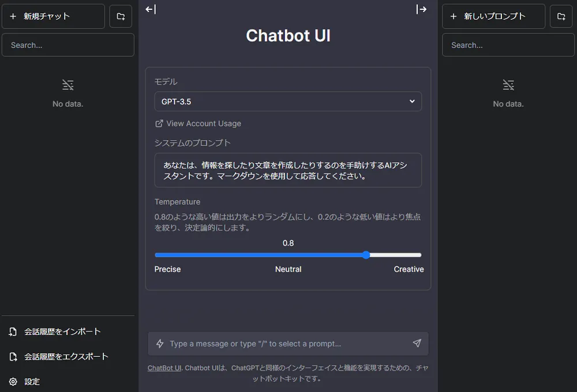Click plus icon on 新しいプロンプト button

click(454, 16)
